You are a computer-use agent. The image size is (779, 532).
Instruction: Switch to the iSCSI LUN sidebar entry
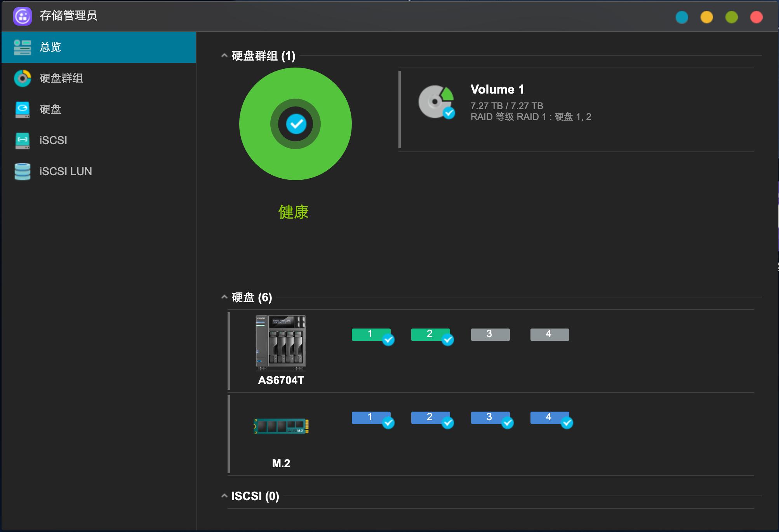(x=65, y=171)
